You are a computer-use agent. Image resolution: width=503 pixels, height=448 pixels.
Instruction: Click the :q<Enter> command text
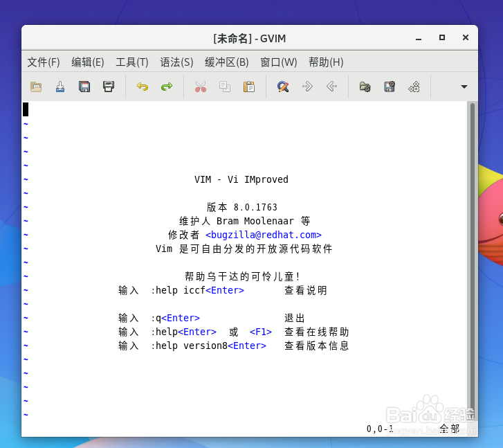(x=175, y=318)
